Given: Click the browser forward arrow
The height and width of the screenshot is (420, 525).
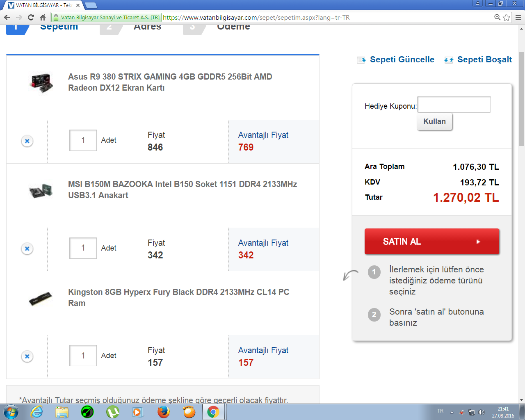Looking at the screenshot, I should click(19, 17).
